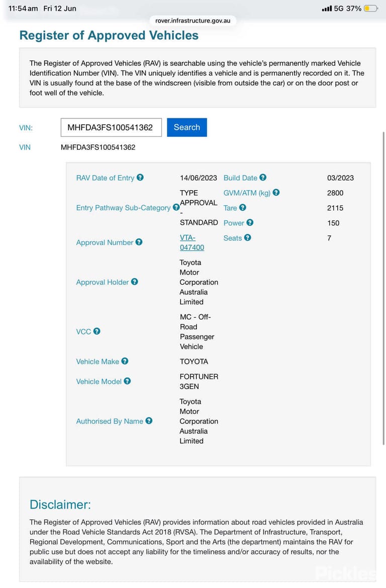
Task: Click the Approval Holder label
Action: click(103, 282)
